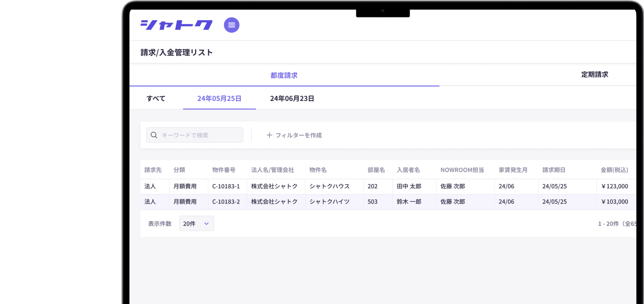This screenshot has height=304, width=644.
Task: Click resident name 鈴木 一郎
Action: [x=409, y=202]
